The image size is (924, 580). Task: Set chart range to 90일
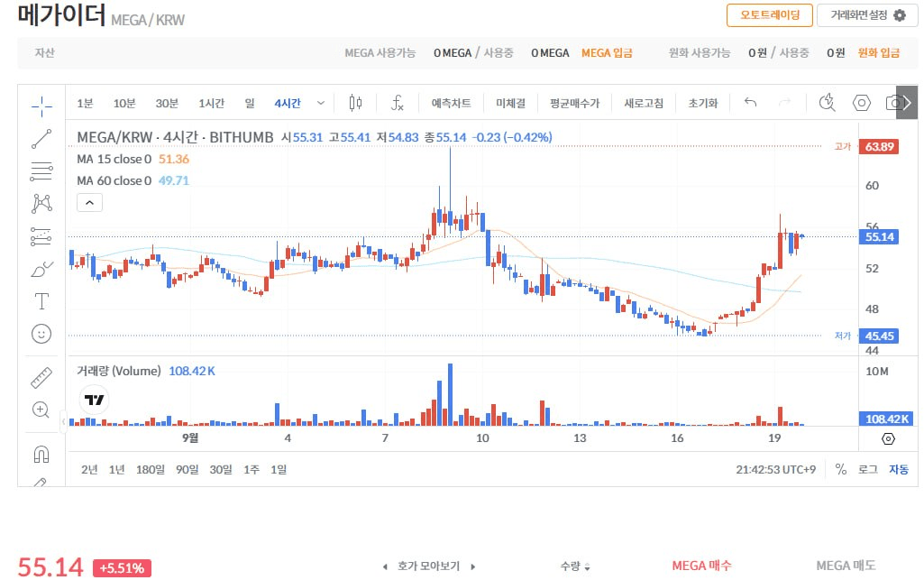click(187, 470)
